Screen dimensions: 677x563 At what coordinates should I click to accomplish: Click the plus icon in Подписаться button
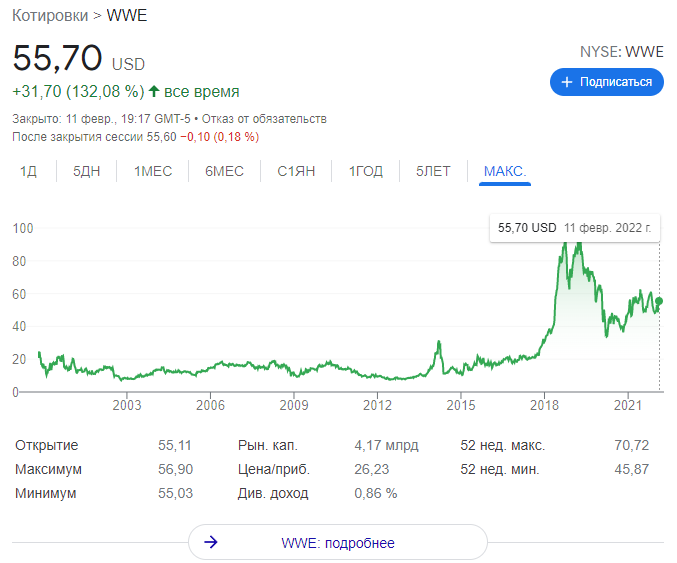click(x=566, y=82)
